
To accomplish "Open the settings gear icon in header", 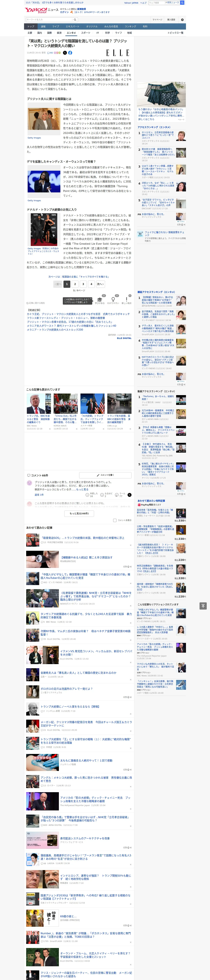I will click(182, 19).
